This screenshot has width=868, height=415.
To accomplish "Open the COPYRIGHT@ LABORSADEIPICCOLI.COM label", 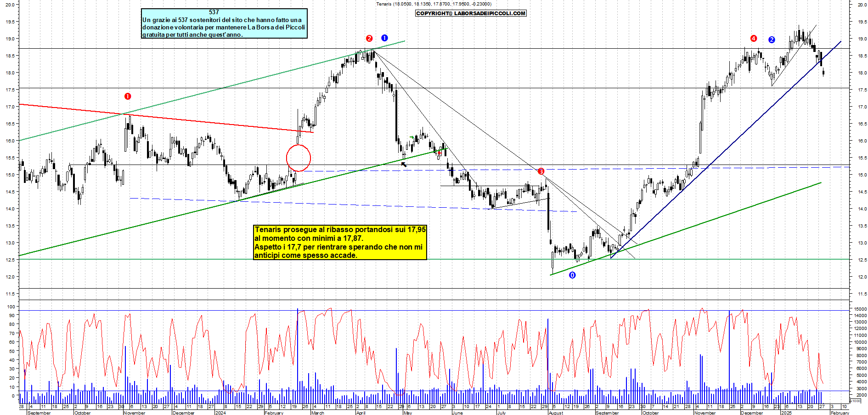I will pyautogui.click(x=471, y=13).
